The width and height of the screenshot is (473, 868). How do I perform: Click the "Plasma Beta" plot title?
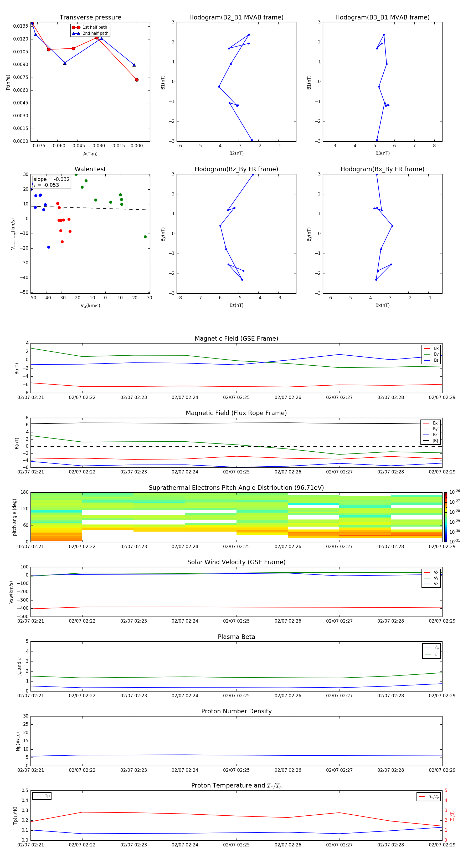pos(236,637)
